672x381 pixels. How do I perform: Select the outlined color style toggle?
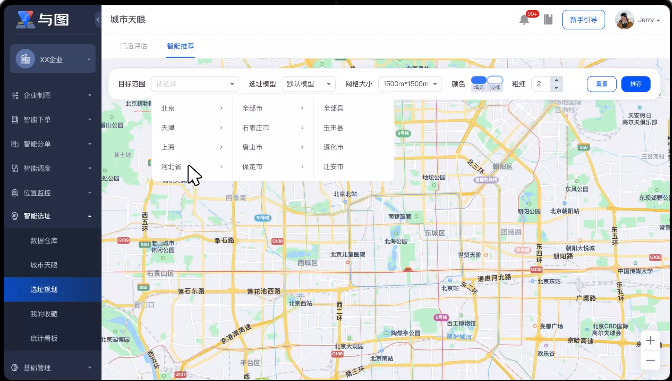495,84
